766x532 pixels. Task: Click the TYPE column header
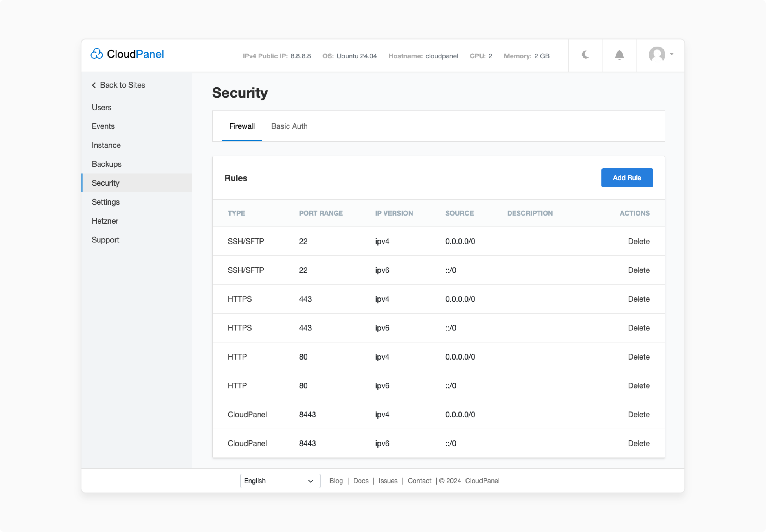click(x=236, y=213)
